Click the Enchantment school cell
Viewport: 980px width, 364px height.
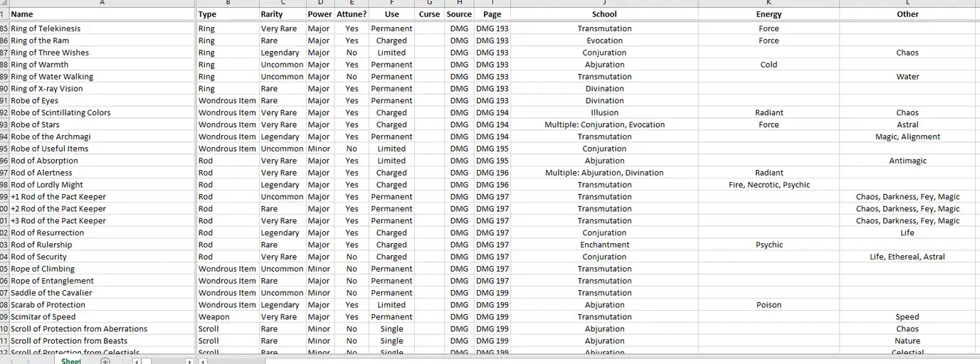pos(604,245)
